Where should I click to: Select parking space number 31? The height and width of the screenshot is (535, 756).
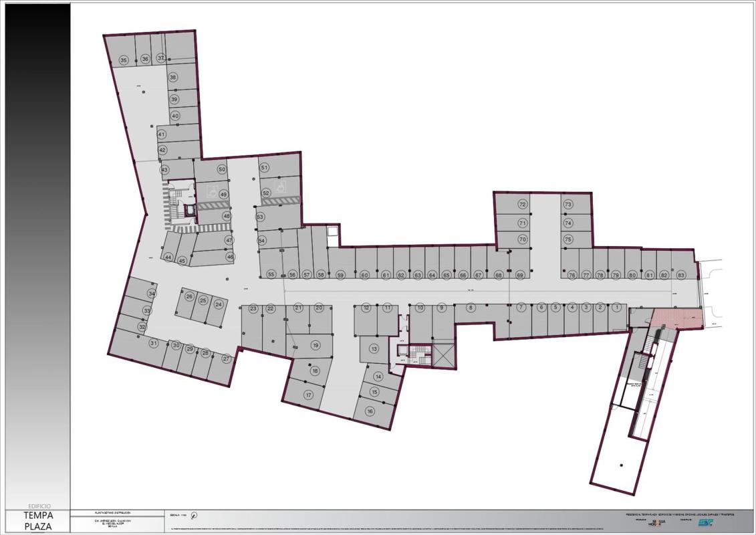pos(153,344)
